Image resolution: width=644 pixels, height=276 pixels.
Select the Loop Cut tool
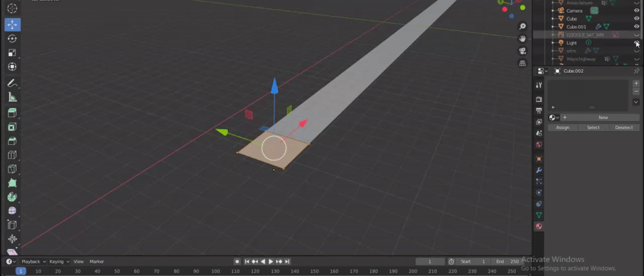pyautogui.click(x=12, y=155)
